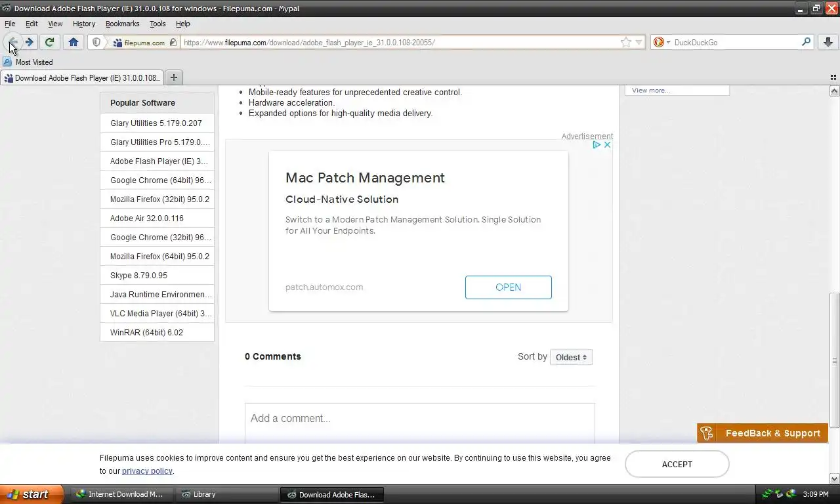840x504 pixels.
Task: Open the Edit menu
Action: click(x=31, y=24)
